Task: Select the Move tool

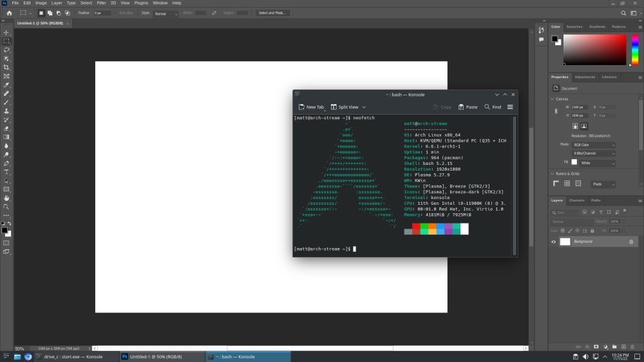Action: pos(6,32)
